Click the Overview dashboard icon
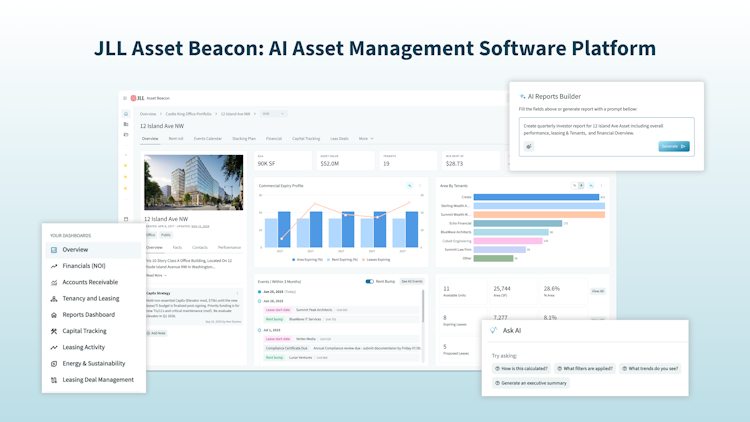The image size is (750, 422). click(54, 250)
